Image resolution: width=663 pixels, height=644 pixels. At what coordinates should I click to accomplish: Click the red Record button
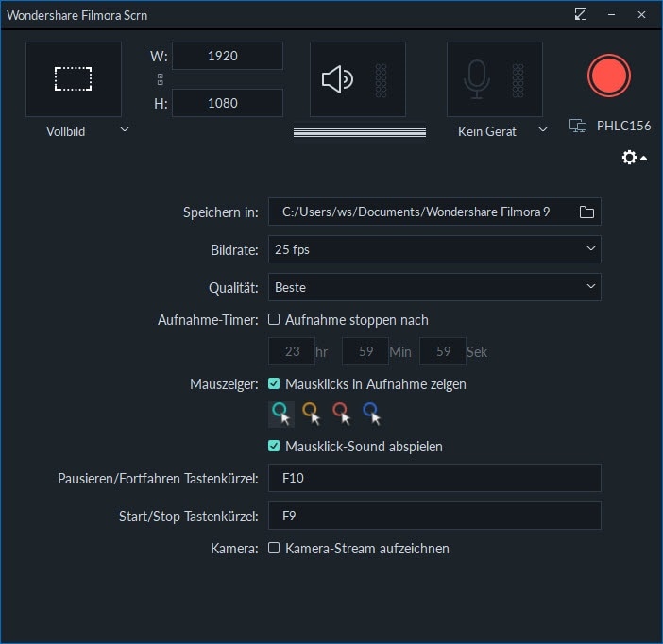point(609,76)
